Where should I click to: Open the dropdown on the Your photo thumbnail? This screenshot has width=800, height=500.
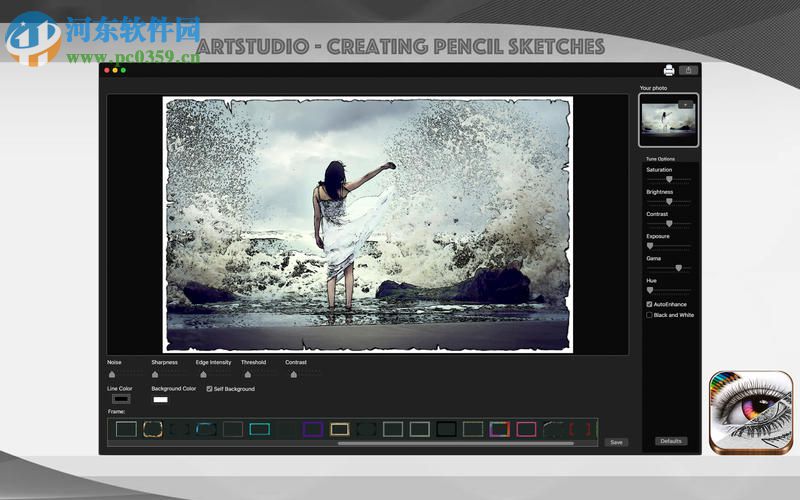point(685,105)
